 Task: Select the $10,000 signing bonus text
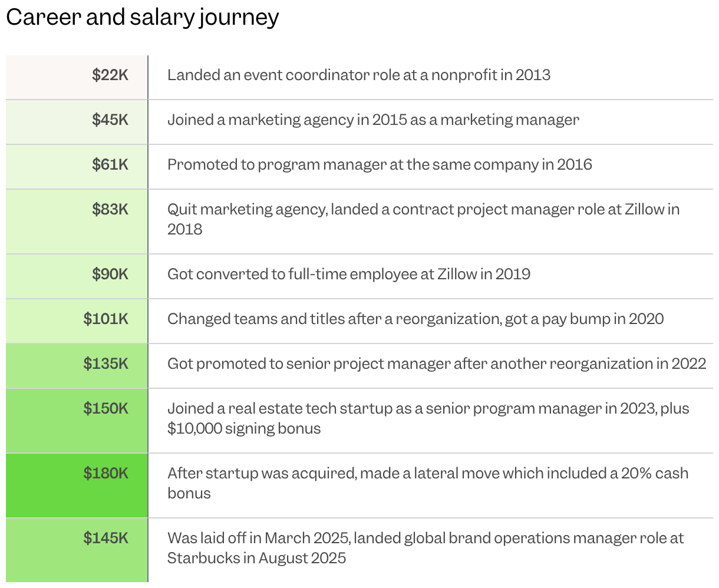[x=244, y=428]
